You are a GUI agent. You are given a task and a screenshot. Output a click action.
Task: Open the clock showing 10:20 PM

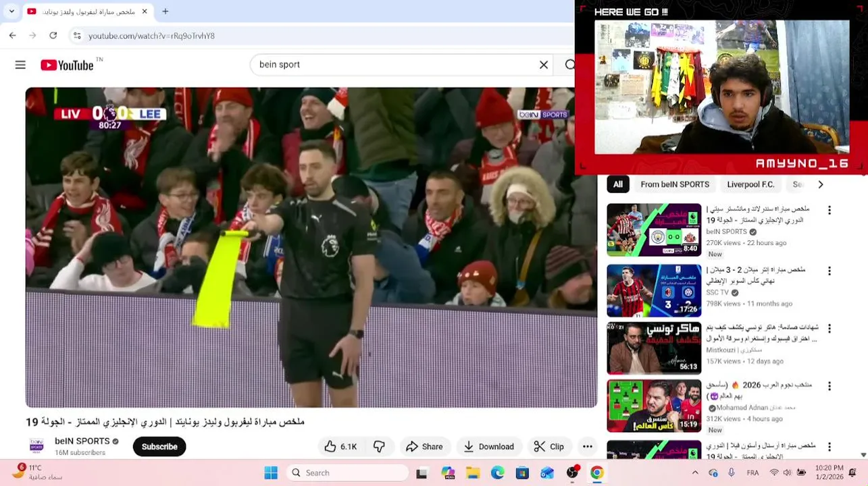[x=829, y=473]
